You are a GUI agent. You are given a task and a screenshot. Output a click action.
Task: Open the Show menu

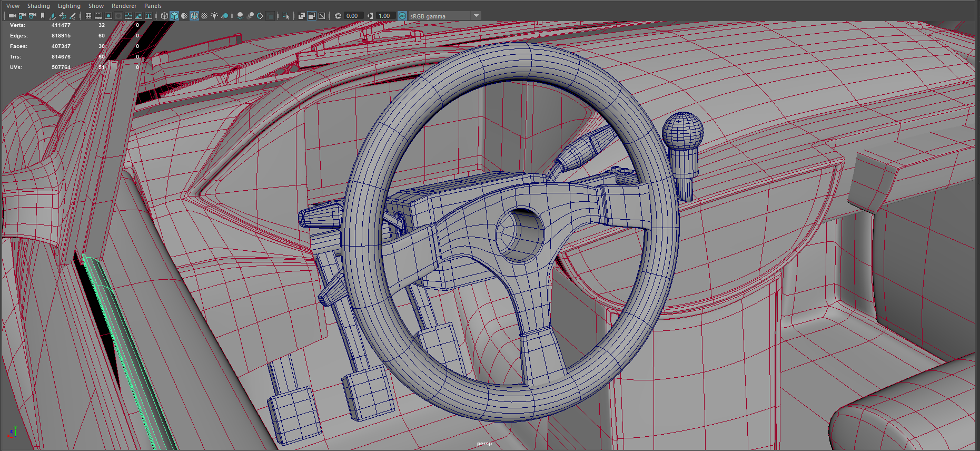tap(96, 6)
